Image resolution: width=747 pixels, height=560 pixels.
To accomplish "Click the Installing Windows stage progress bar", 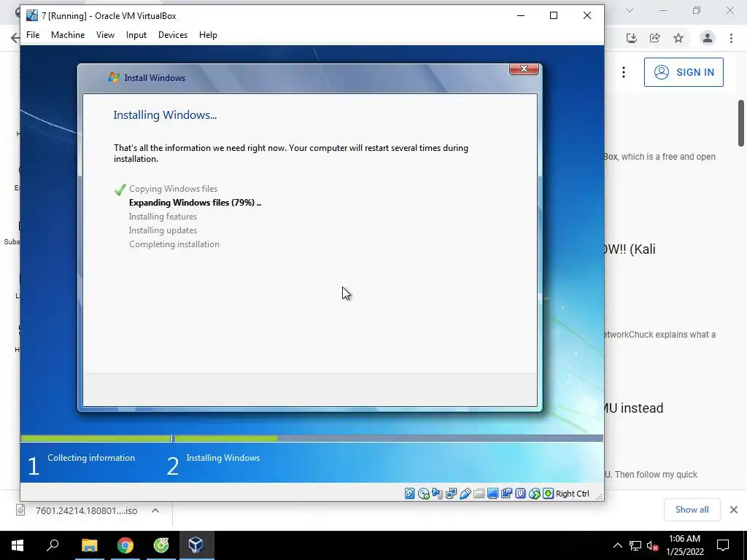I will coord(388,438).
